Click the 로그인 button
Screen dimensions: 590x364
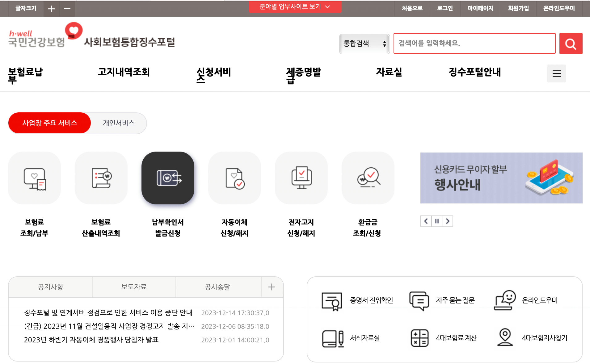(445, 8)
